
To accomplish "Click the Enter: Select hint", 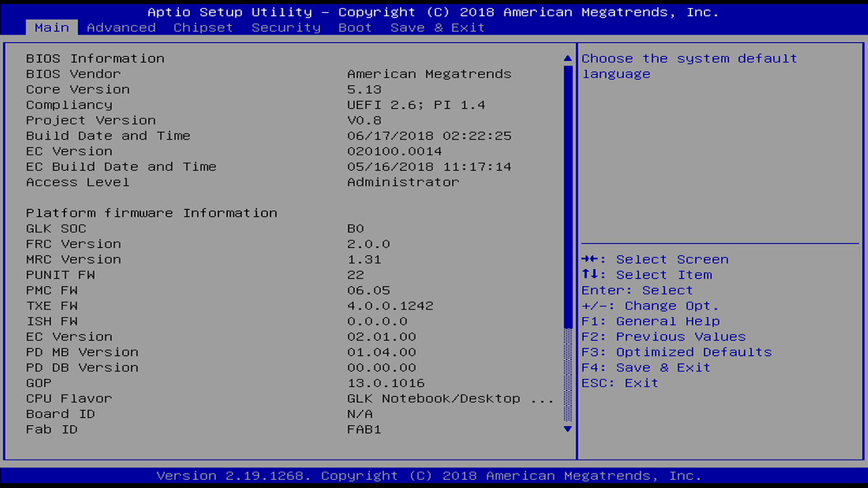I will (638, 290).
